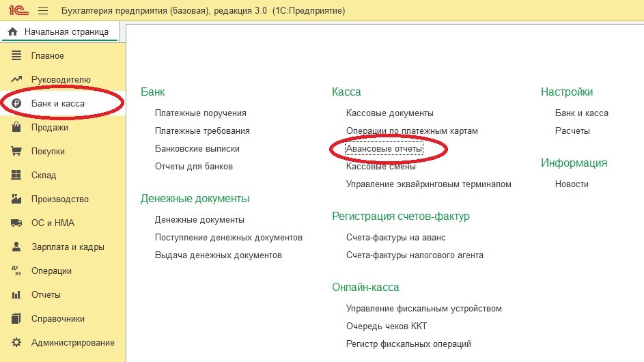Screen dimensions: 644x362
Task: Click the Покупки cart icon
Action: [17, 152]
